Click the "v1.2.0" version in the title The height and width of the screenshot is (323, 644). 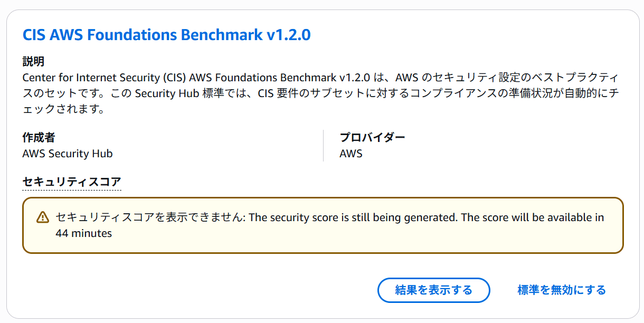tap(288, 35)
